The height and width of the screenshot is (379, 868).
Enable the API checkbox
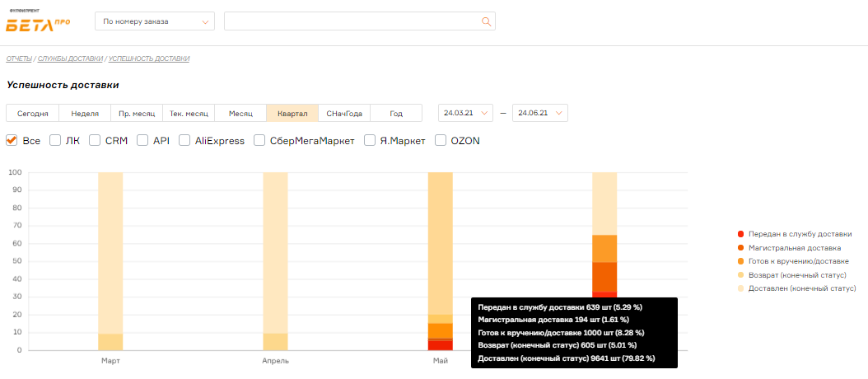click(x=142, y=141)
